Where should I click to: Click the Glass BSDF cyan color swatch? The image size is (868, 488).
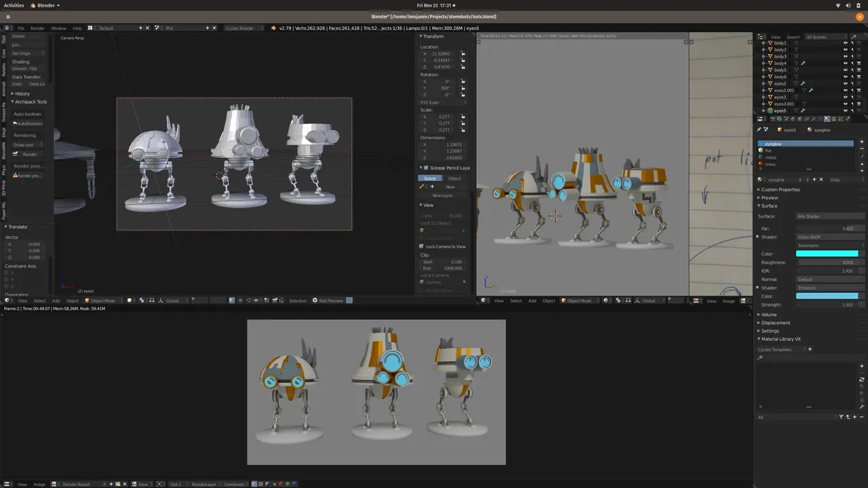pos(827,253)
